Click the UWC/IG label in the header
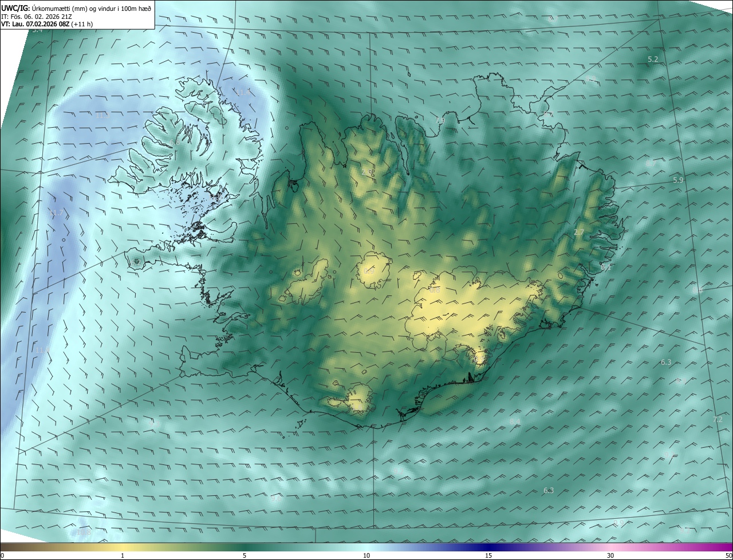Viewport: 733px width, 560px height. [15, 8]
